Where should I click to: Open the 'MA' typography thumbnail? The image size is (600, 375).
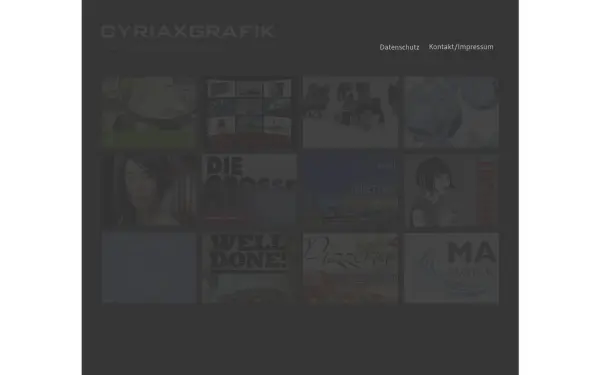tap(451, 268)
